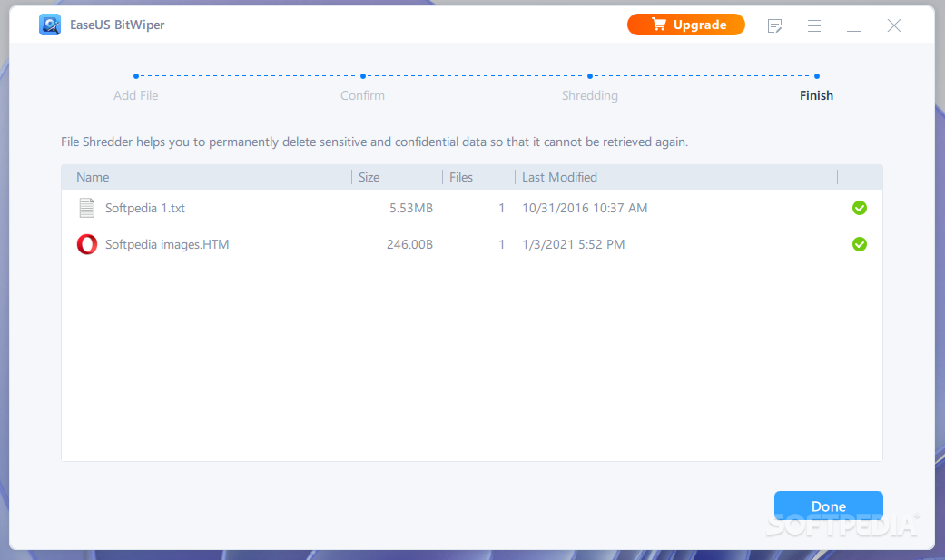The width and height of the screenshot is (945, 560).
Task: Open the feedback note icon
Action: 774,25
